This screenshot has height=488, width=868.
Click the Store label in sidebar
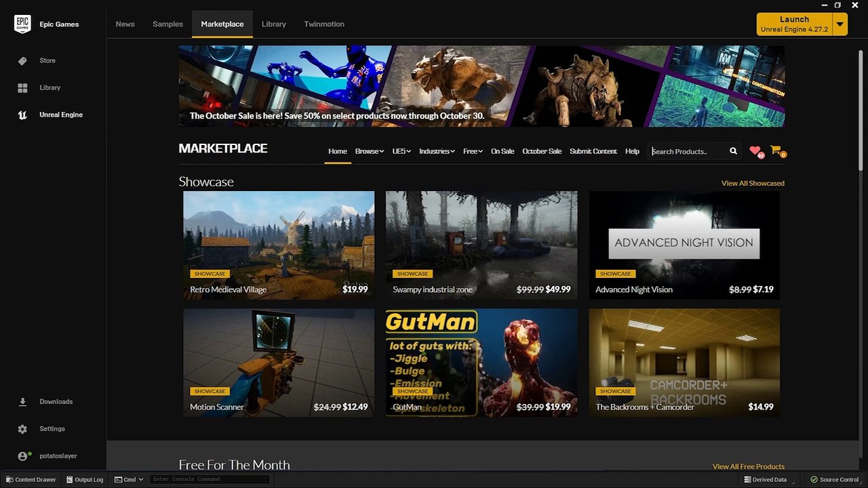pyautogui.click(x=47, y=61)
